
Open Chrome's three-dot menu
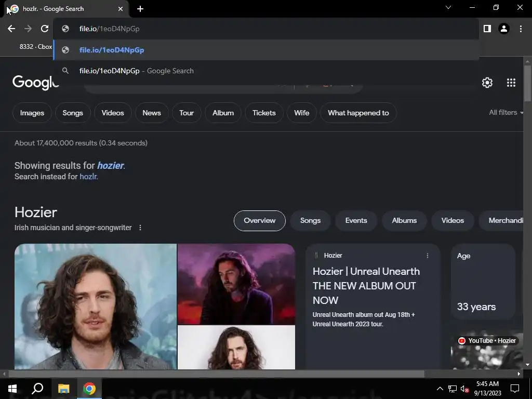coord(521,29)
